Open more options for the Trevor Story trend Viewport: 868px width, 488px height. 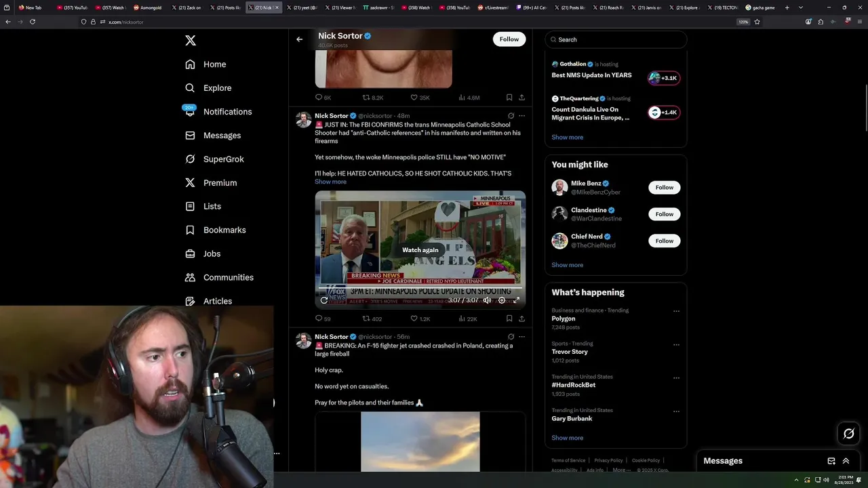pyautogui.click(x=676, y=344)
